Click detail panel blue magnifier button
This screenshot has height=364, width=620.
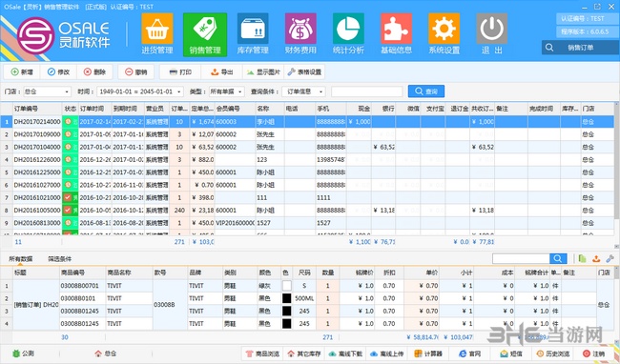(x=558, y=258)
